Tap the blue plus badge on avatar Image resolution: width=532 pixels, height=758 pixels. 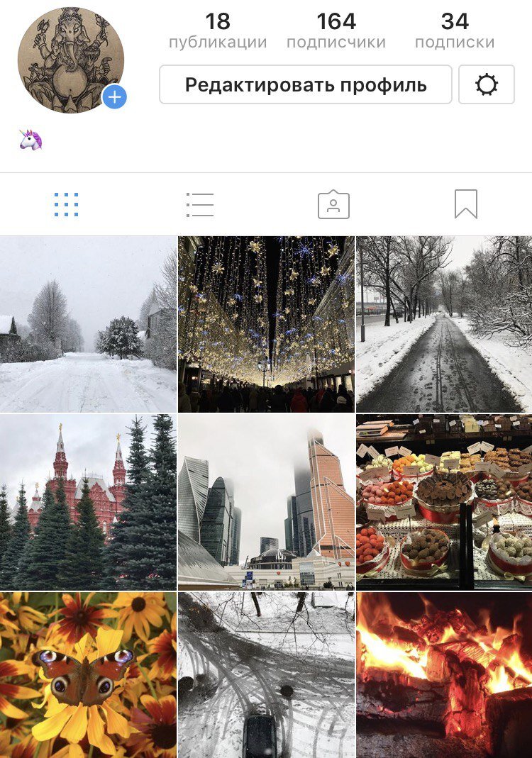[x=115, y=97]
